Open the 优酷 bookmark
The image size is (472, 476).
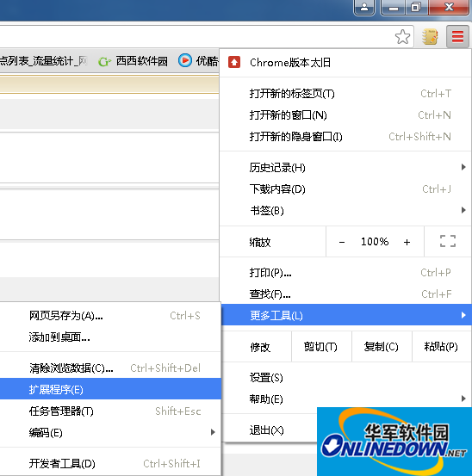[198, 61]
